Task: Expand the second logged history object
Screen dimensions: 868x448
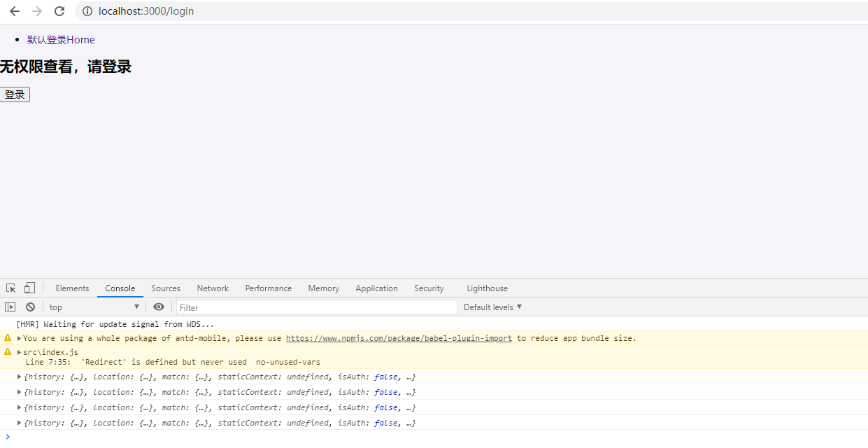Action: [x=20, y=392]
